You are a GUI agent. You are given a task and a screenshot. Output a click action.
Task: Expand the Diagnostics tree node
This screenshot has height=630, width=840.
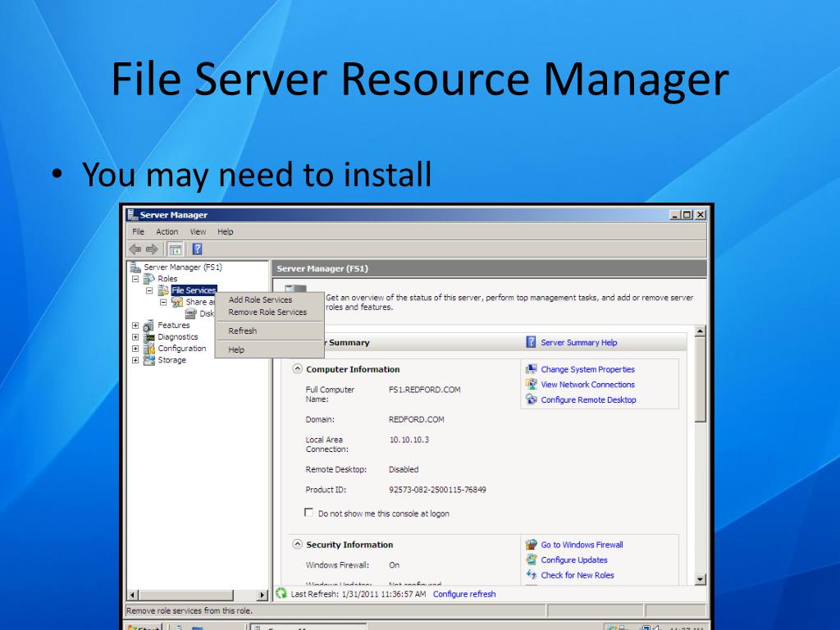click(x=135, y=337)
